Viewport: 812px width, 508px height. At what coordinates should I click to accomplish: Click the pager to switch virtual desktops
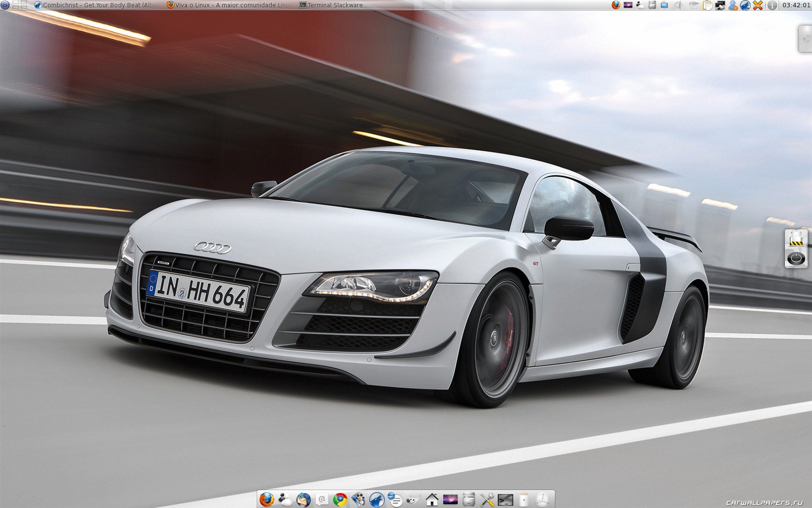coord(20,5)
